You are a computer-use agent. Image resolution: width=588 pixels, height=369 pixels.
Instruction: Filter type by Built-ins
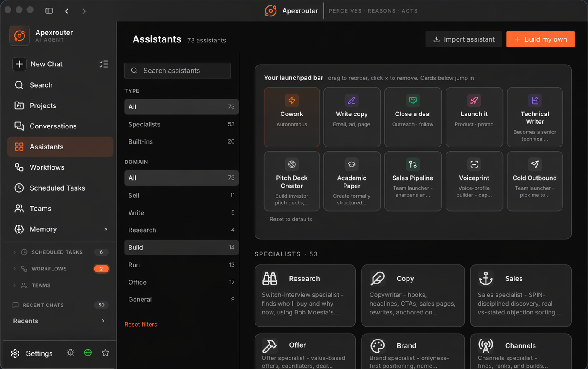coord(181,141)
